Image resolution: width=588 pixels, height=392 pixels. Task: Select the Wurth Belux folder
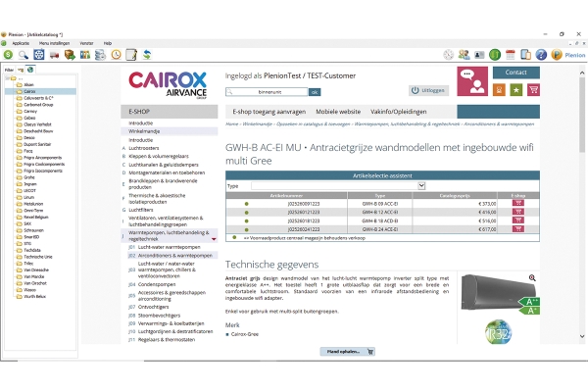point(34,297)
